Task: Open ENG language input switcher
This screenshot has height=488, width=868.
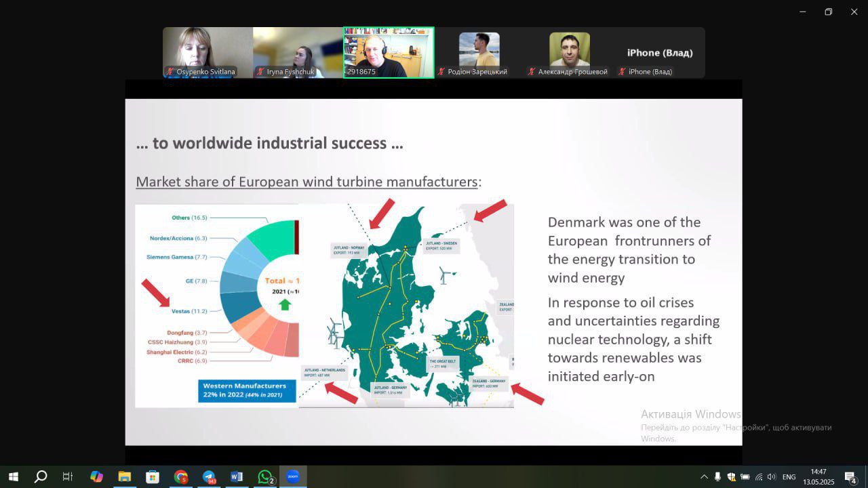Action: click(789, 477)
